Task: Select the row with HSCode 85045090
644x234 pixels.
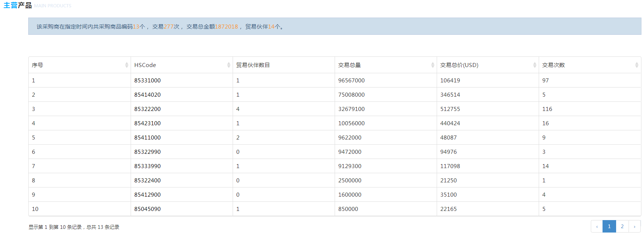Action: (147, 209)
